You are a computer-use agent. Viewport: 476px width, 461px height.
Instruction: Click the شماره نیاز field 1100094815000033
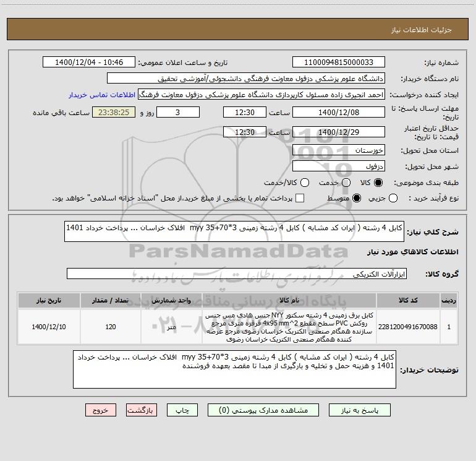(x=339, y=62)
